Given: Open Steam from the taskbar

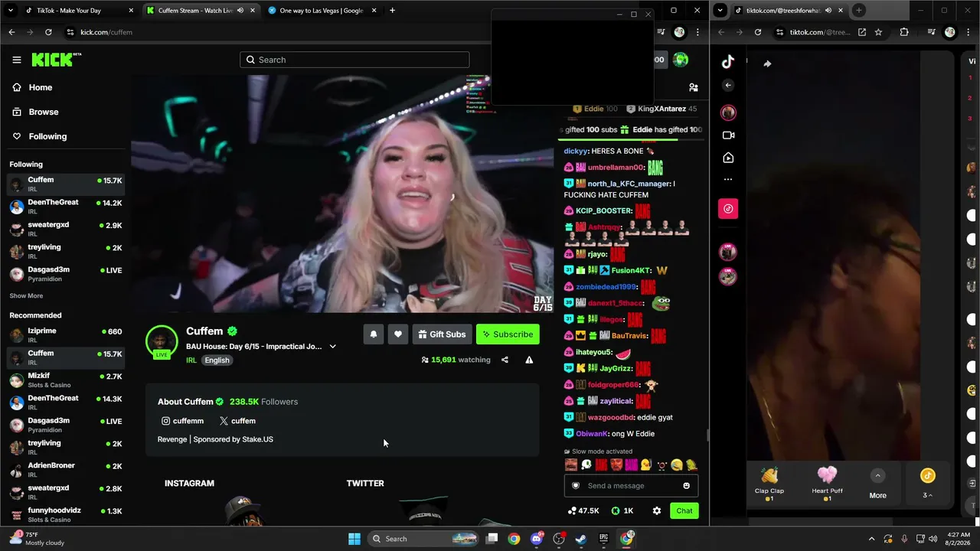Looking at the screenshot, I should click(x=581, y=539).
